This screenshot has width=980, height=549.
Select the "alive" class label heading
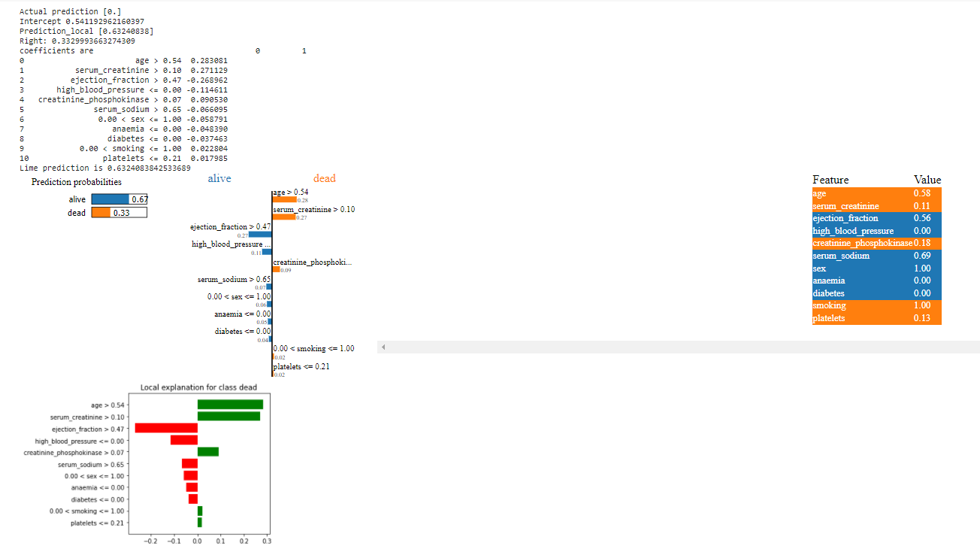pyautogui.click(x=219, y=178)
